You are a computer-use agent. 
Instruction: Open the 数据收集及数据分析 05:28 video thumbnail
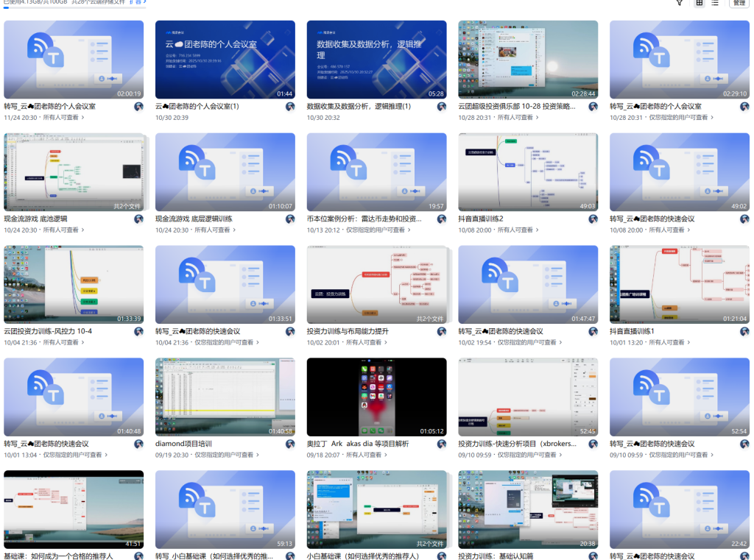click(x=376, y=59)
